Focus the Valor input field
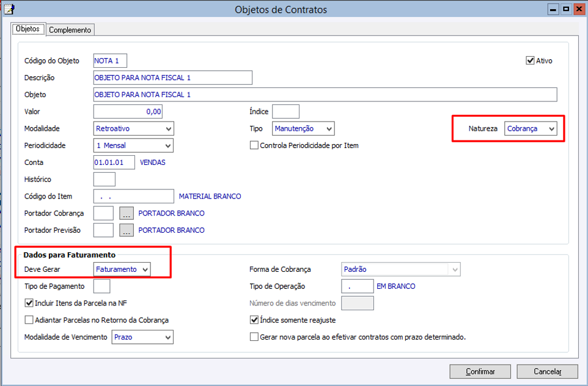The height and width of the screenshot is (386, 588). coord(128,112)
